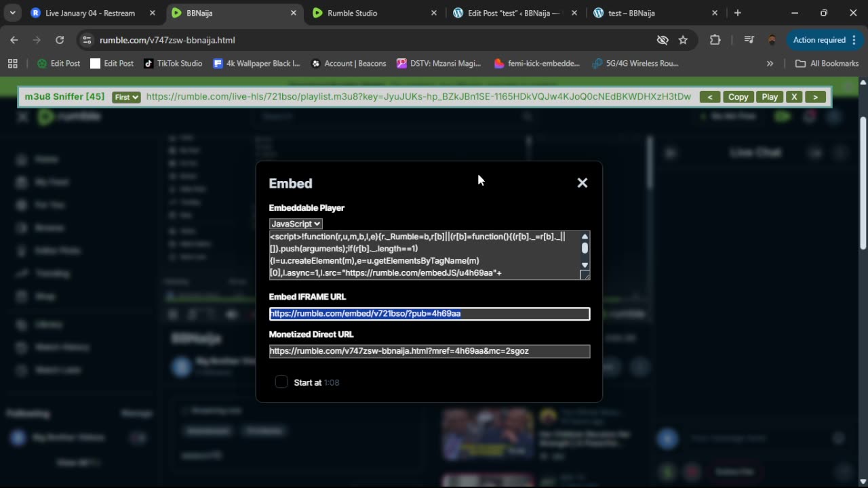Click the Embed IFRAME URL field
The height and width of the screenshot is (488, 868).
pyautogui.click(x=429, y=314)
